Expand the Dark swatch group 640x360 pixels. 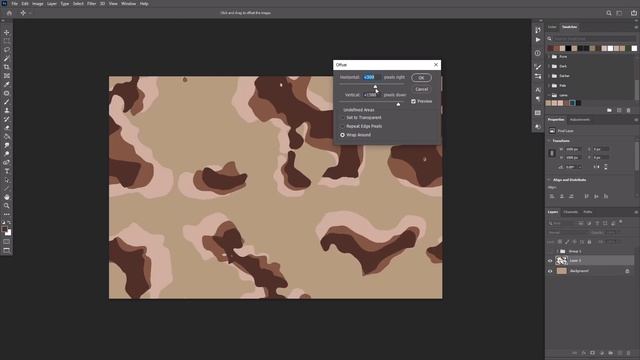click(549, 66)
